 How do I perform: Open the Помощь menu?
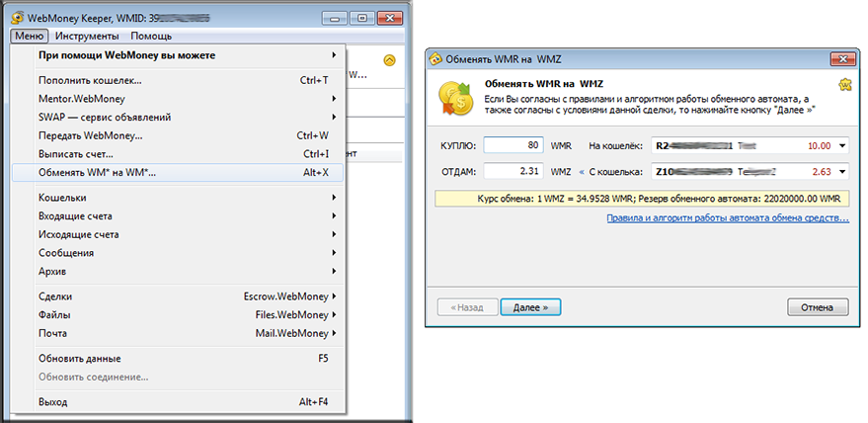(151, 36)
